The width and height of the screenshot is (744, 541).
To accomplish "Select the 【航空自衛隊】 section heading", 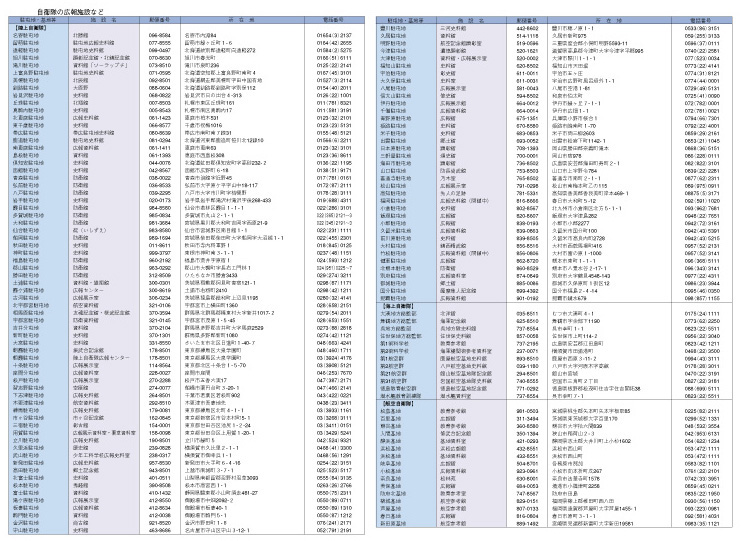I will (x=397, y=403).
